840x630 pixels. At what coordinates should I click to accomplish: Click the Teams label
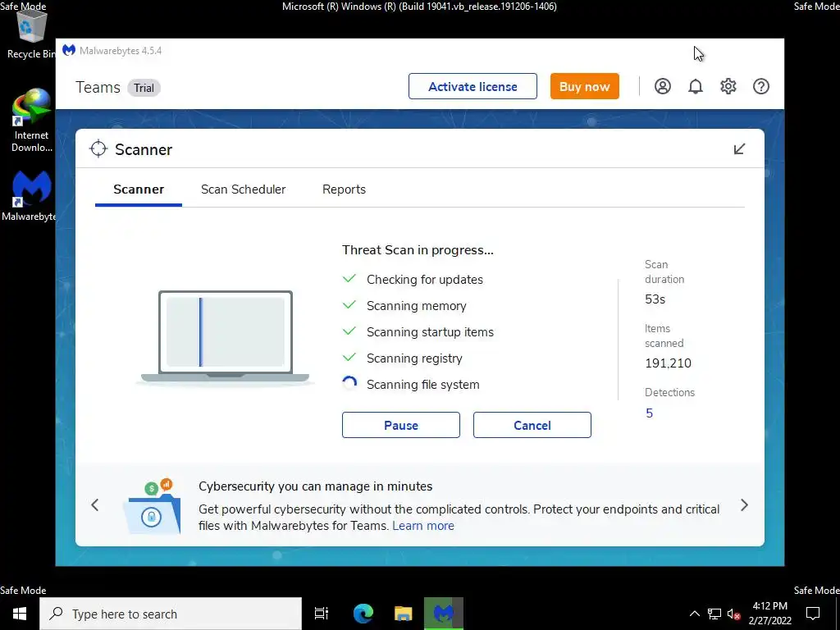pos(98,87)
